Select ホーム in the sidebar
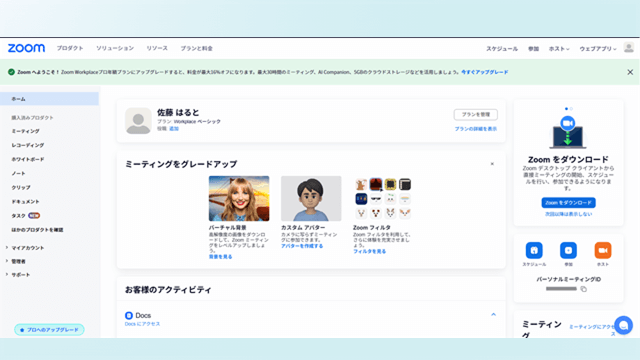The image size is (640, 360). (x=49, y=99)
